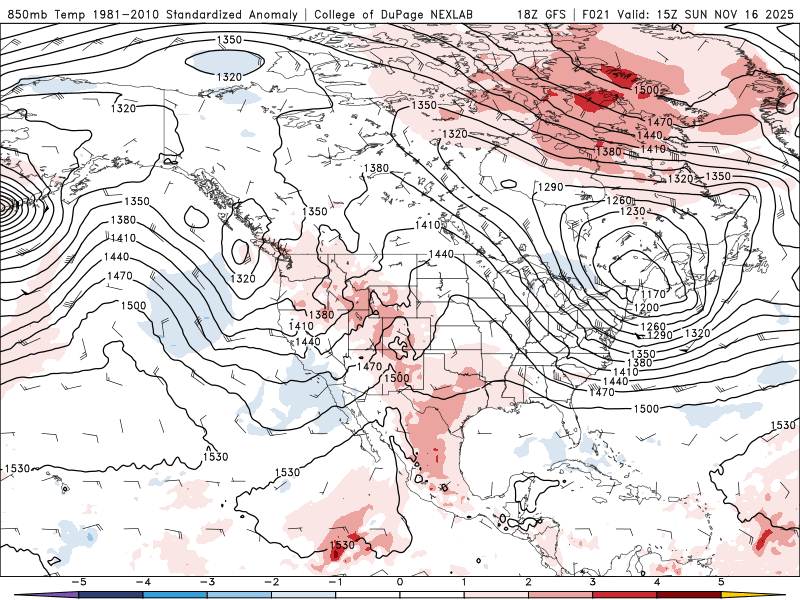Click the positive "4" color bar tick label
Viewport: 800px width, 600px height.
pos(657,582)
